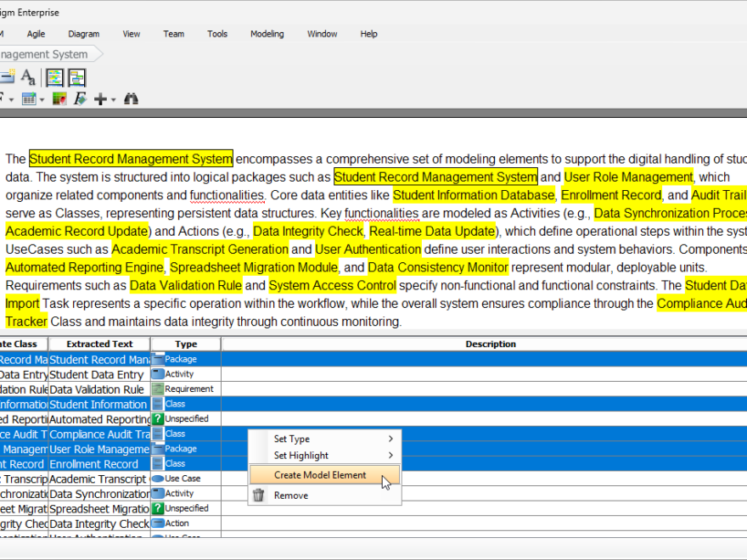Click the plus icon to add a new element
The width and height of the screenshot is (747, 560).
100,98
